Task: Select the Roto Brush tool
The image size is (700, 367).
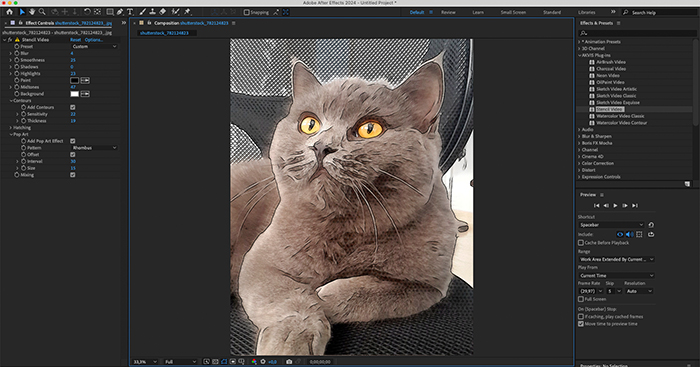Action: coord(175,12)
